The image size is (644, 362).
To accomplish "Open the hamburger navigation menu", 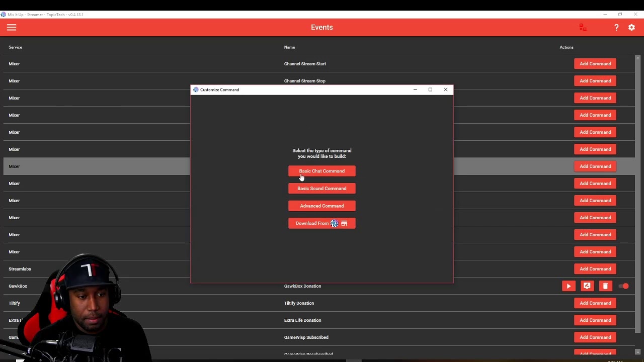I will pos(12,28).
